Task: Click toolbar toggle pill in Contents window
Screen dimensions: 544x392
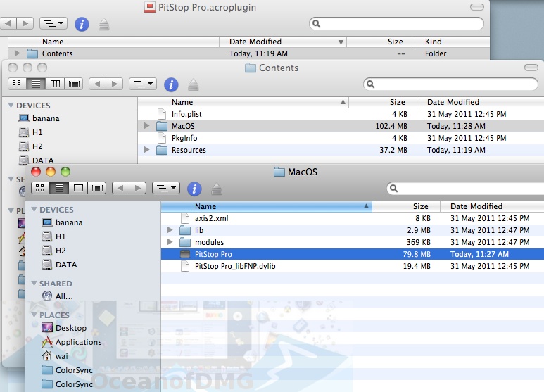Action: pyautogui.click(x=531, y=68)
